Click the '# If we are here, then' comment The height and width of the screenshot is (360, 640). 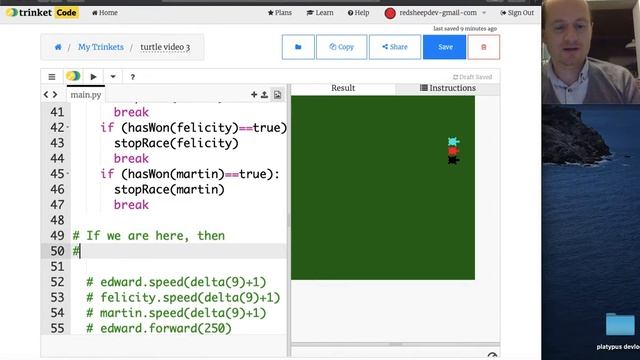coord(149,236)
